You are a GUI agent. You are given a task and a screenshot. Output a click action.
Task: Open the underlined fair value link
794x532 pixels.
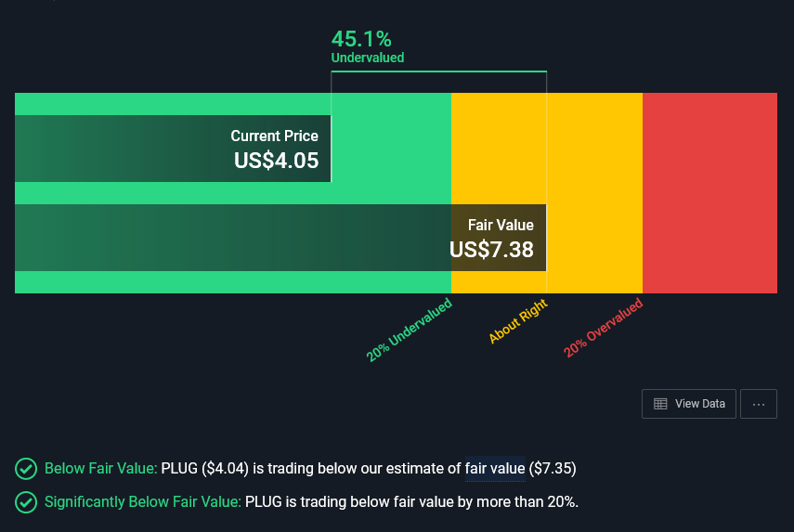click(494, 468)
